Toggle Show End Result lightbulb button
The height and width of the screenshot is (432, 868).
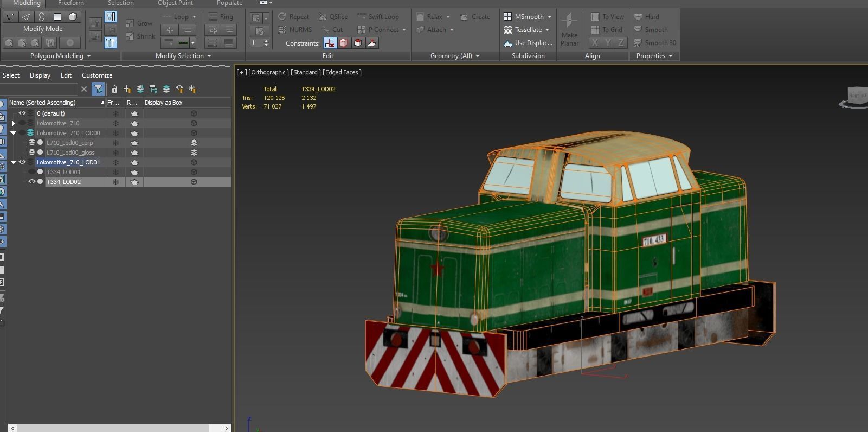point(111,17)
